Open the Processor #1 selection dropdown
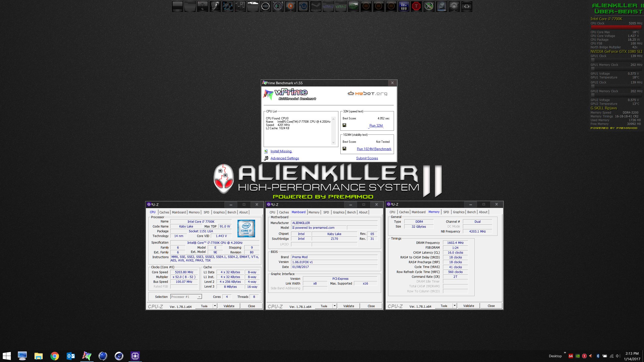The height and width of the screenshot is (362, 644). pyautogui.click(x=199, y=297)
